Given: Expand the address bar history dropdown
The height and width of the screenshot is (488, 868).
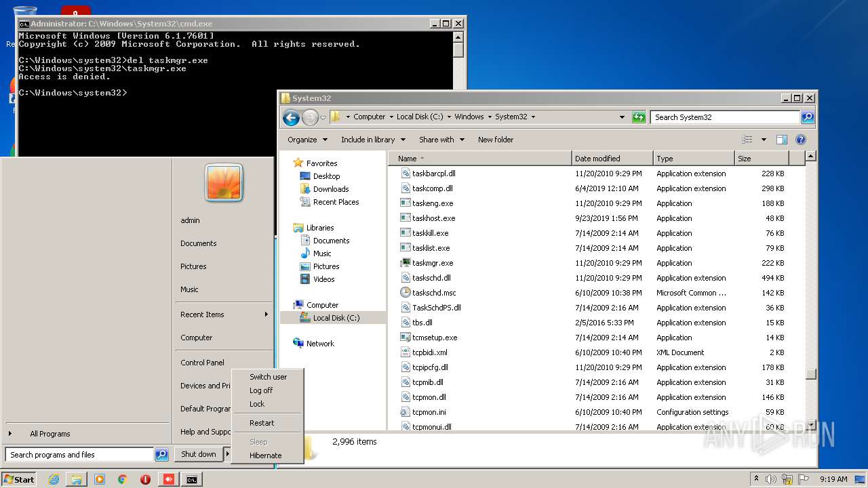Looking at the screenshot, I should click(x=622, y=117).
